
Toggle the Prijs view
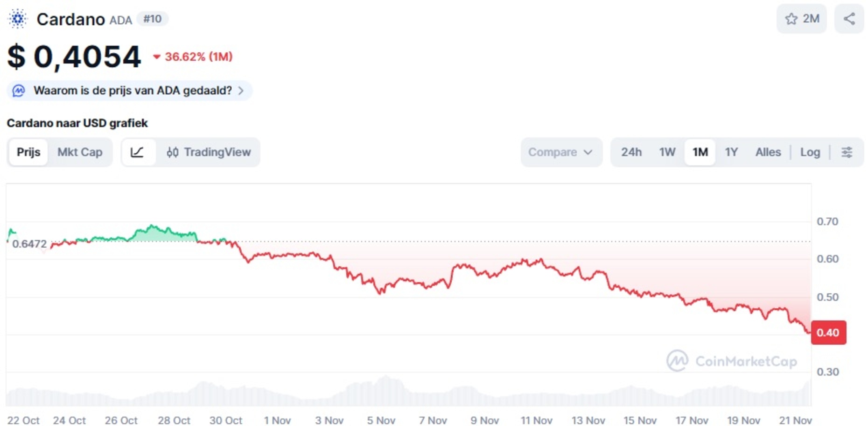tap(28, 152)
